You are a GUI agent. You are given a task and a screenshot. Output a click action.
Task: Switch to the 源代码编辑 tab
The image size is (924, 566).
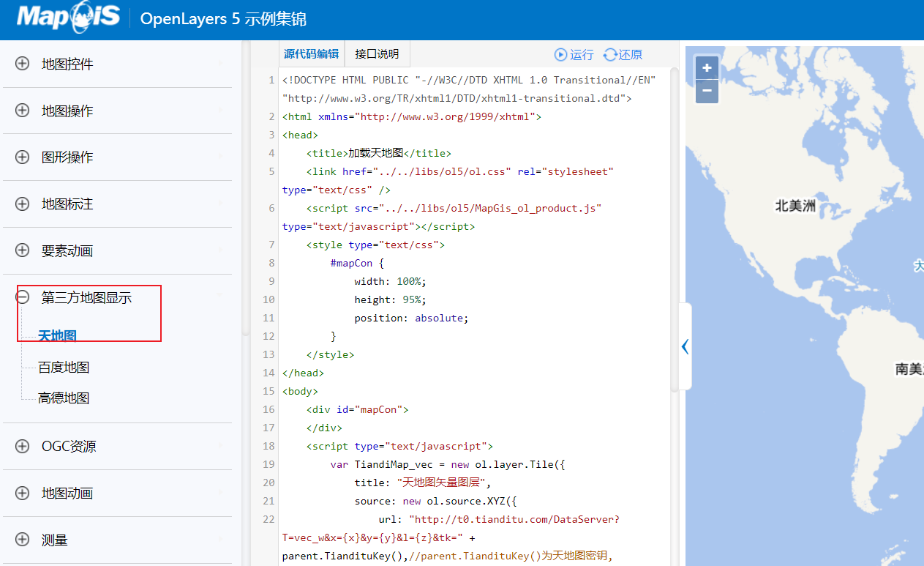(x=311, y=53)
